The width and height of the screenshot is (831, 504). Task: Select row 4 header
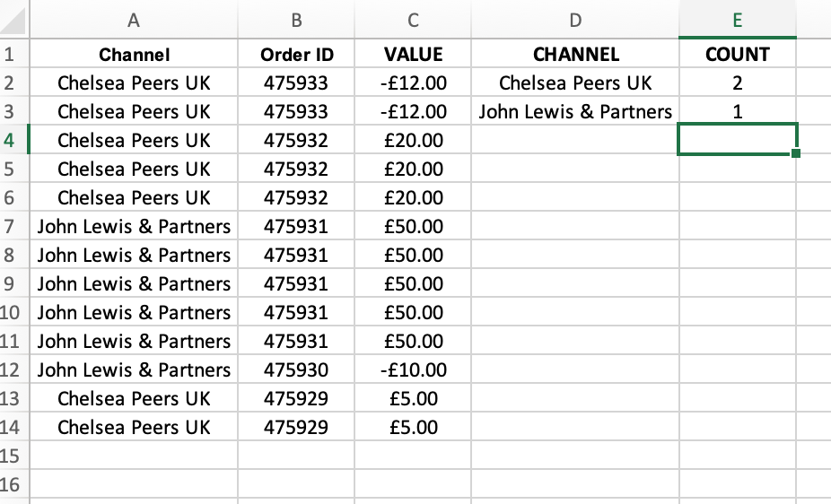click(14, 140)
